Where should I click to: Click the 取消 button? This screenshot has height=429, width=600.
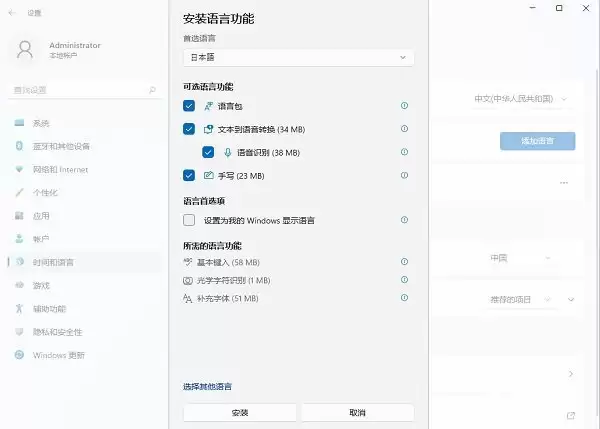click(358, 413)
